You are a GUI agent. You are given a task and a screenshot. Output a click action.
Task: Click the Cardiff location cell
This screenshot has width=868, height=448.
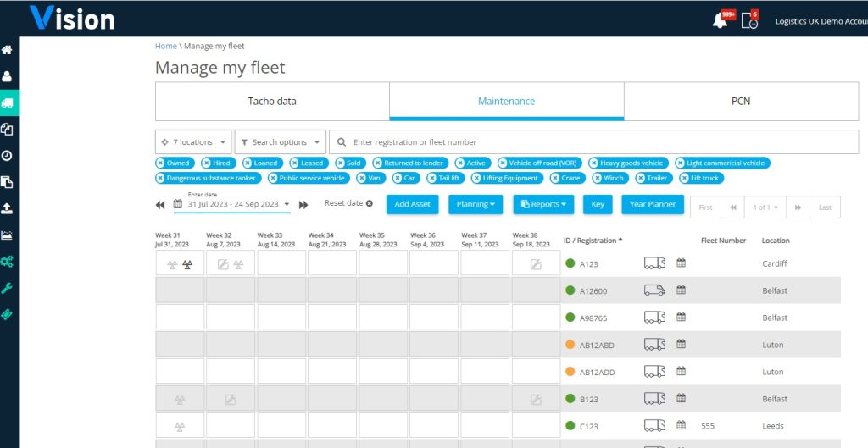[x=775, y=264]
